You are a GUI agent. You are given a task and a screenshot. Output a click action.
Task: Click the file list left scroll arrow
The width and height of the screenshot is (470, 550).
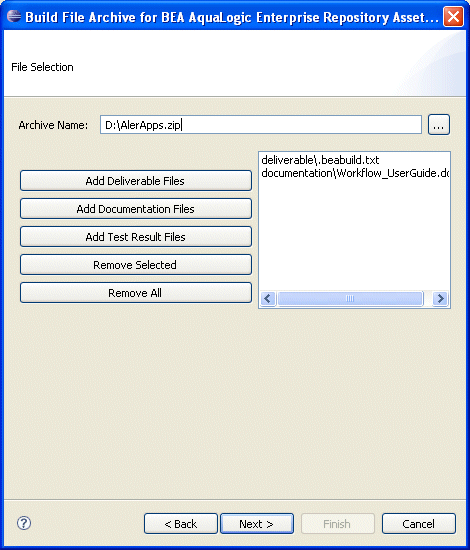pos(268,299)
